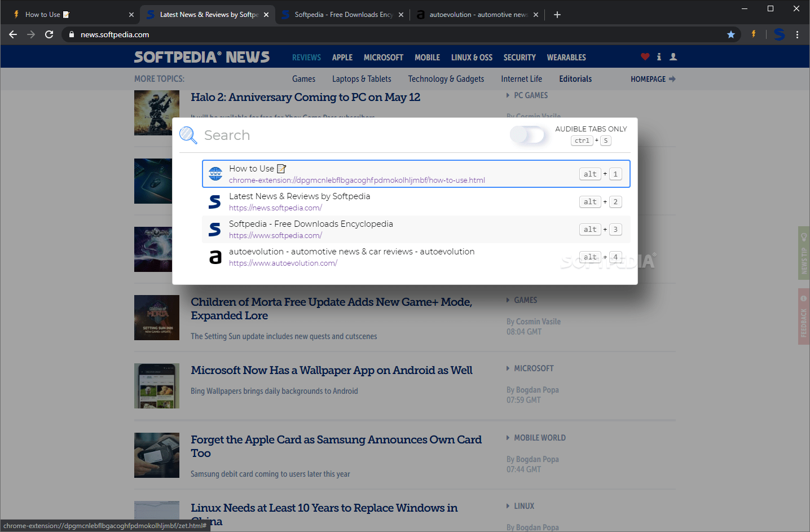
Task: Open the green News Tip side tab
Action: point(804,253)
